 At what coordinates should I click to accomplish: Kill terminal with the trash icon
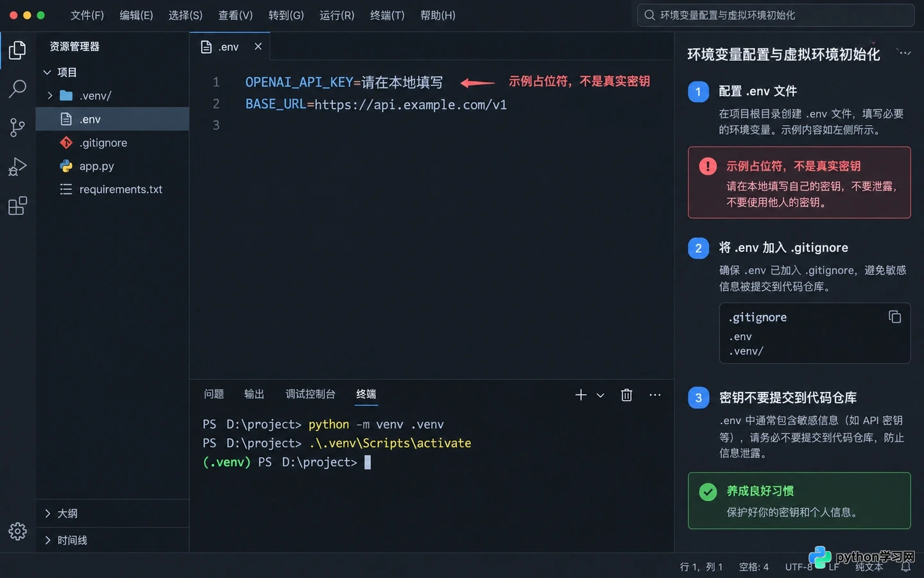tap(627, 395)
